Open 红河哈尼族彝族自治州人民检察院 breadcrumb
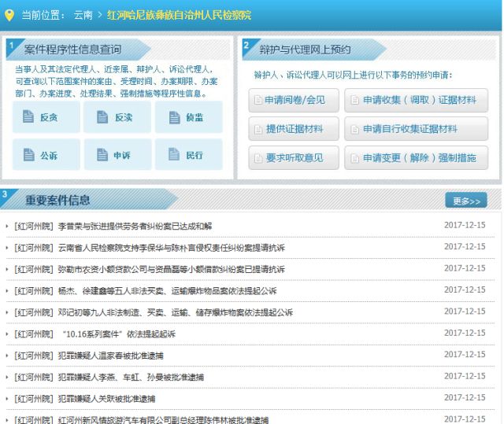 [x=179, y=15]
